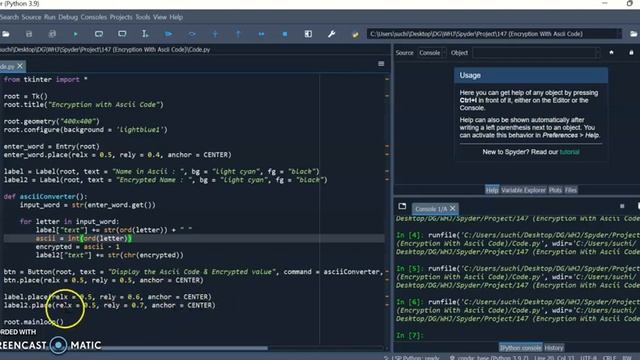Click the conda base Python 3.9.7 status

(x=488, y=358)
